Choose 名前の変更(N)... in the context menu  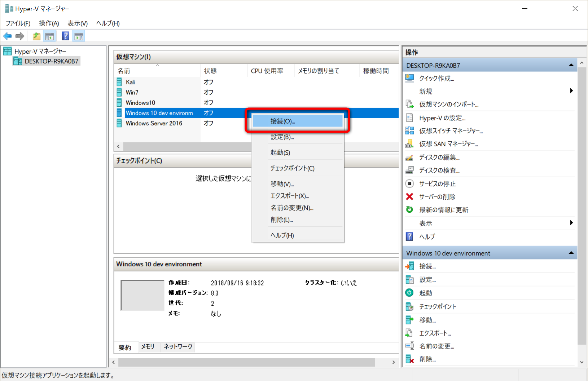pos(298,208)
